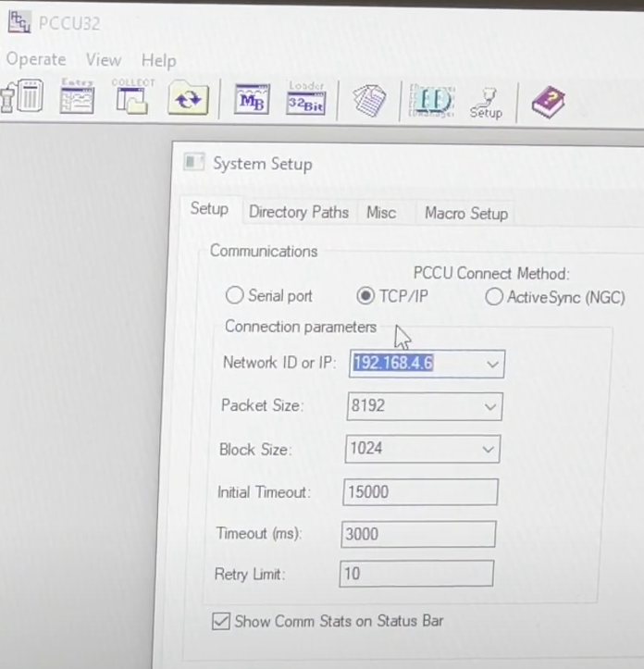Viewport: 644px width, 669px height.
Task: Open the ID Manager toolbar icon
Action: (432, 101)
